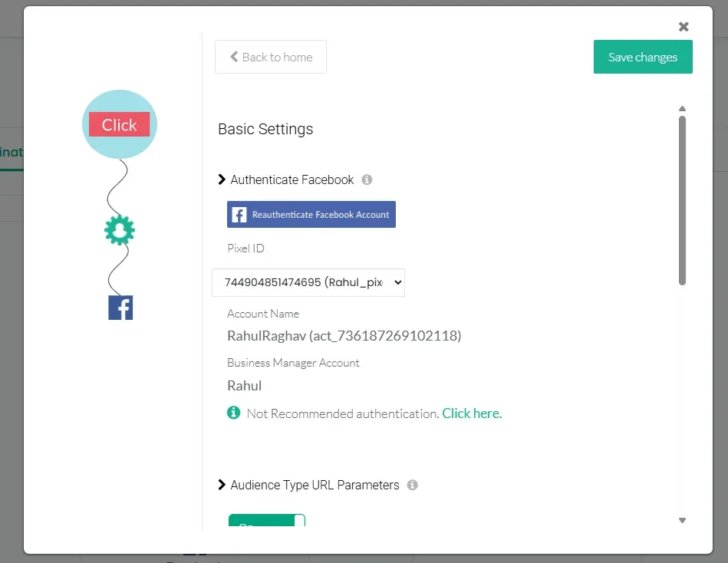728x563 pixels.
Task: Open the Facebook node in flow diagram
Action: point(120,308)
